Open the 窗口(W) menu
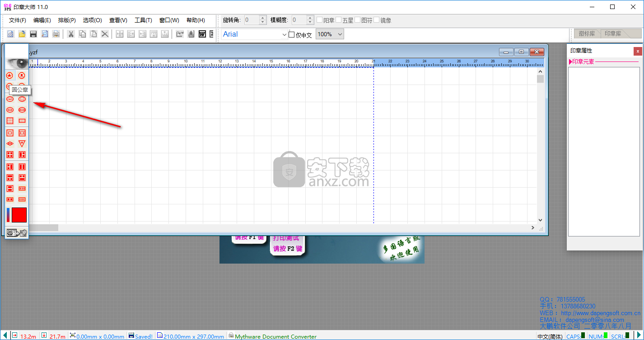This screenshot has width=644, height=340. click(169, 20)
